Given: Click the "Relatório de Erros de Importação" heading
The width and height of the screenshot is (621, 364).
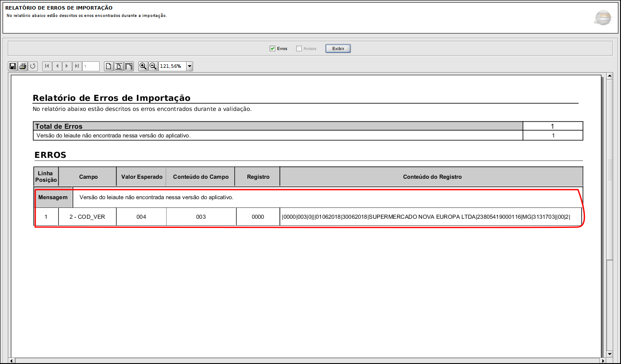Looking at the screenshot, I should coord(112,98).
